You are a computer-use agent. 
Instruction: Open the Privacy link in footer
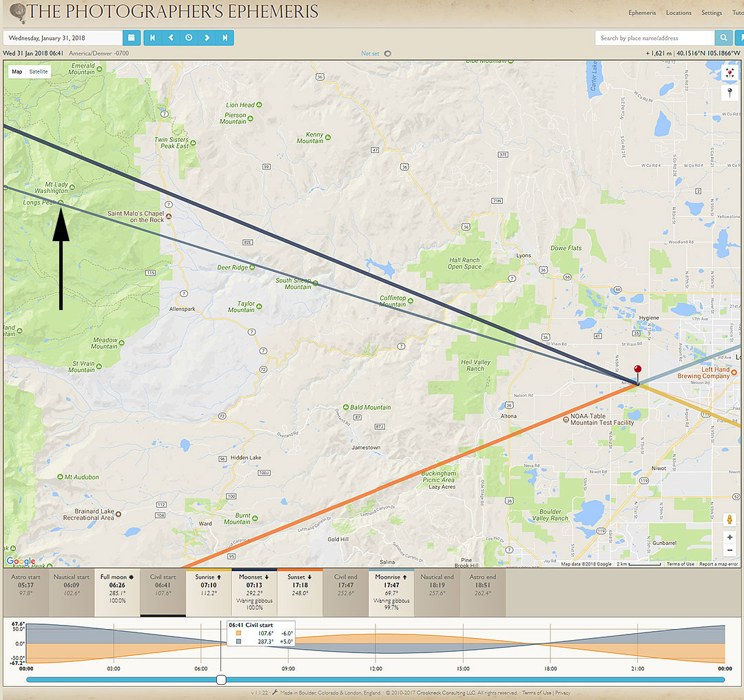[x=563, y=693]
